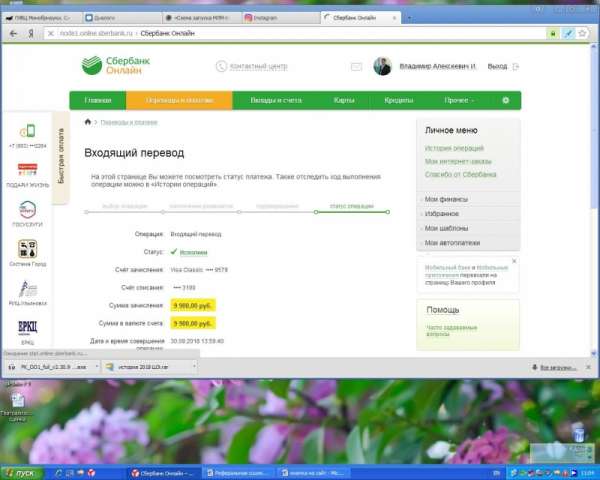The width and height of the screenshot is (600, 480).
Task: Select the ЕРКЦ quick payment icon
Action: [x=28, y=328]
